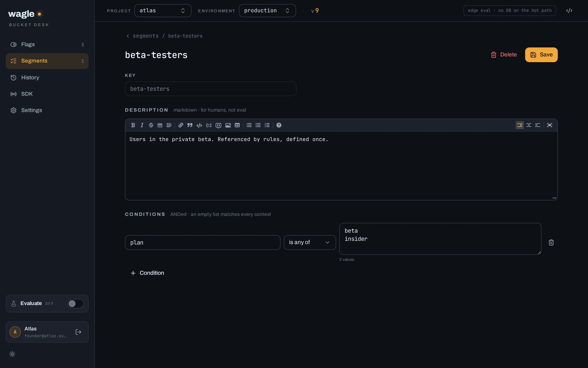Switch to preview-only editor layout

tap(538, 125)
